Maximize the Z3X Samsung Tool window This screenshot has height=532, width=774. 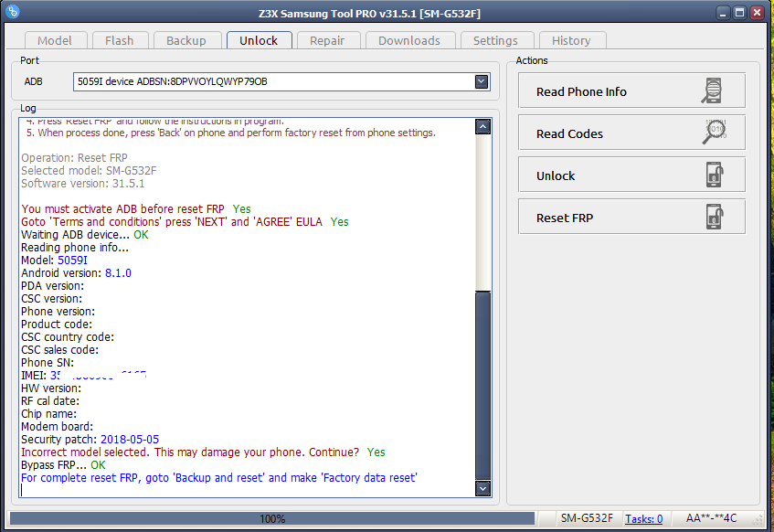click(739, 13)
